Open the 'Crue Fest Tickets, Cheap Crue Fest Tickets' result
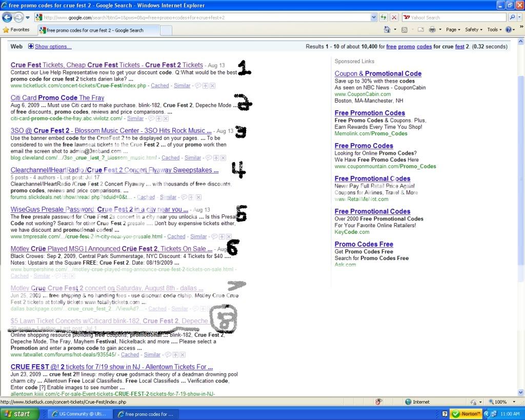The image size is (525, 420). 107,65
